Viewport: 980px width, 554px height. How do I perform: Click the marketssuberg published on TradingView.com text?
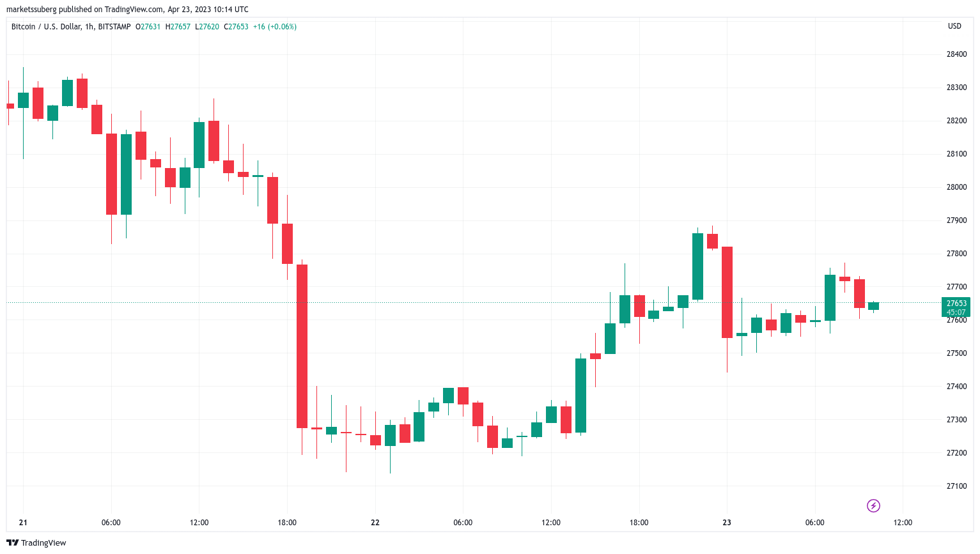click(x=127, y=10)
